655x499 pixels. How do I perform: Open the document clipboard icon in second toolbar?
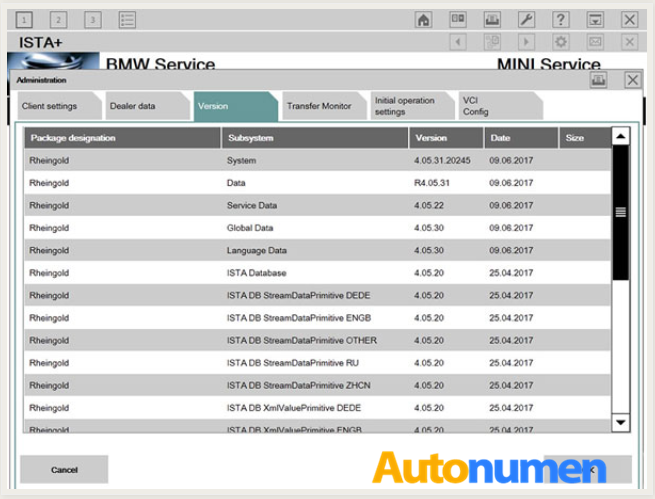[492, 42]
